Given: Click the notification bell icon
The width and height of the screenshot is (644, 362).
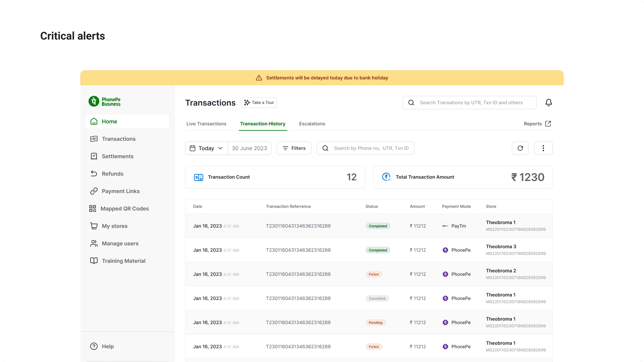Looking at the screenshot, I should click(548, 103).
